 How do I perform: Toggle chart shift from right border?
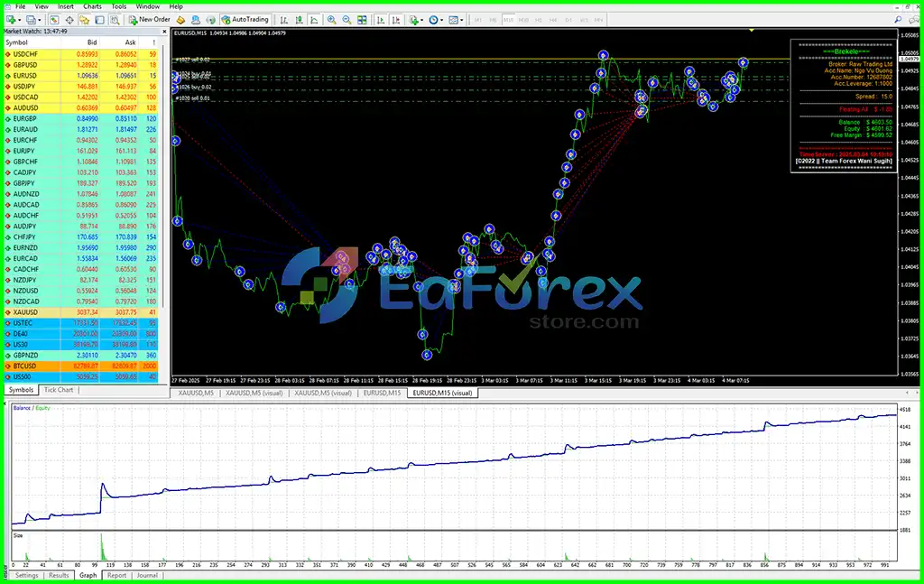(396, 20)
